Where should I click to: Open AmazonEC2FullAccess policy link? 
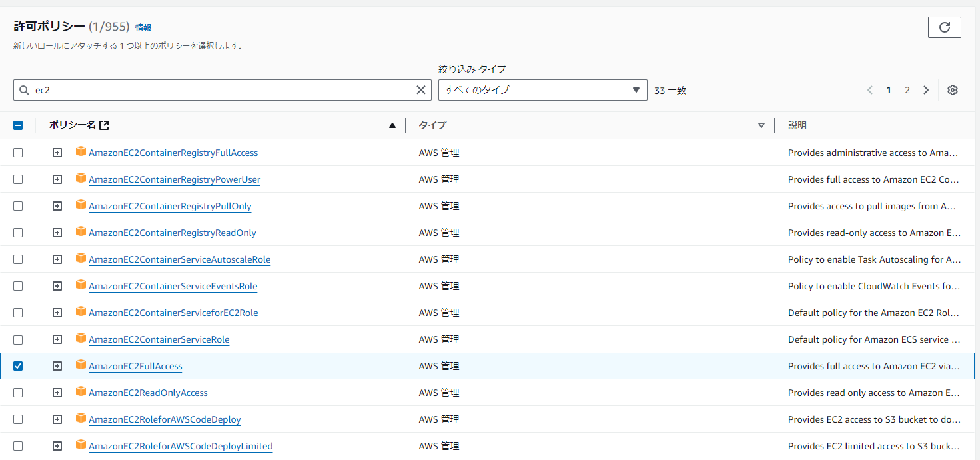pyautogui.click(x=135, y=366)
